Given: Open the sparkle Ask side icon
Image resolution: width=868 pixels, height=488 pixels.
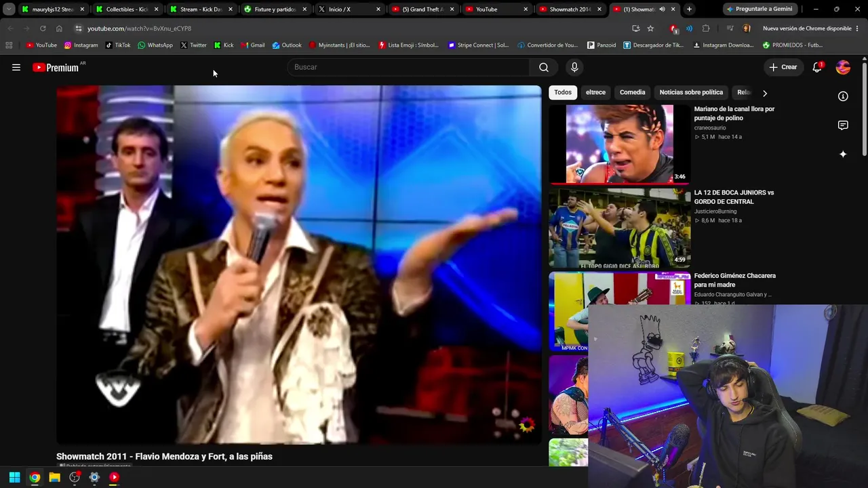Looking at the screenshot, I should [843, 155].
